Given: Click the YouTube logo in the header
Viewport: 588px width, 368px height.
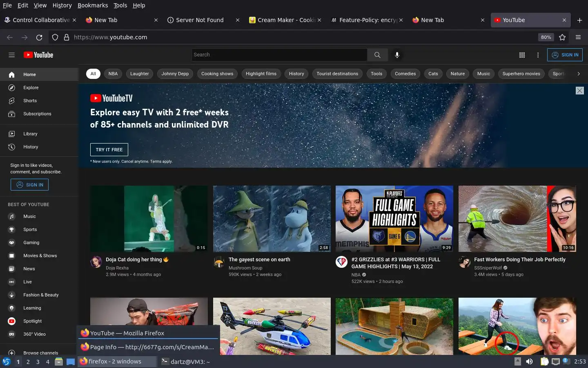Looking at the screenshot, I should pos(38,55).
